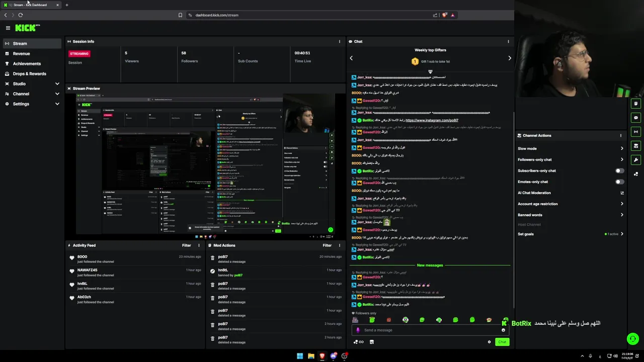
Task: Open Followers-only chat options
Action: (571, 160)
